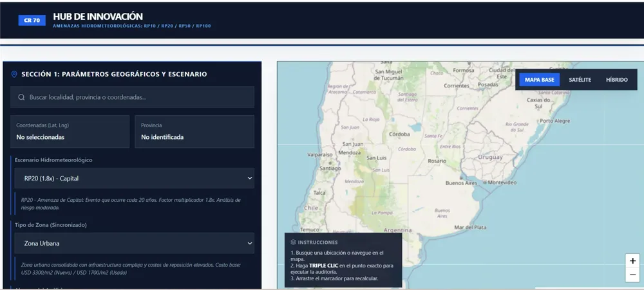The image size is (644, 290).
Task: Click the magnifier icon in the search box
Action: click(21, 98)
